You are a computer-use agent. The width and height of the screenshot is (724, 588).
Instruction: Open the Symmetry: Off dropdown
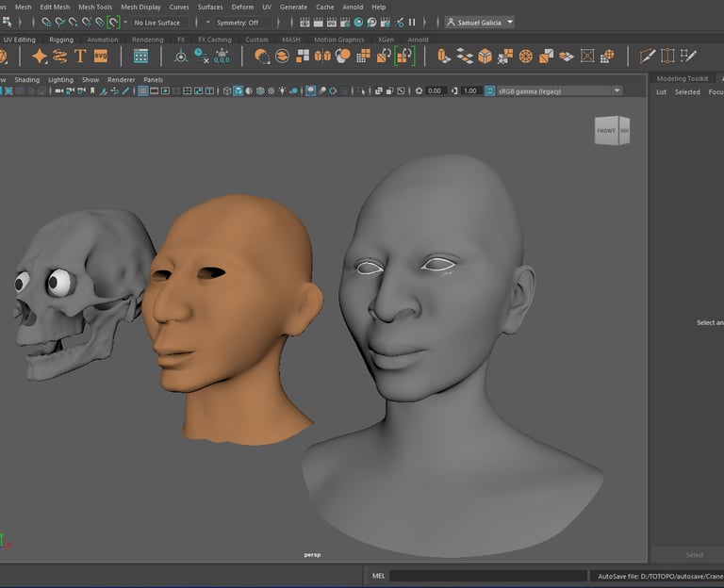pos(237,22)
